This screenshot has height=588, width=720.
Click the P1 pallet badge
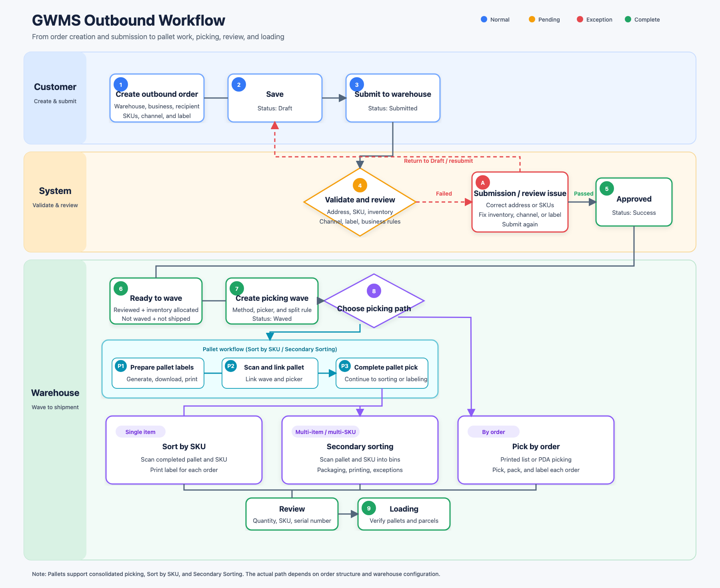pyautogui.click(x=121, y=366)
